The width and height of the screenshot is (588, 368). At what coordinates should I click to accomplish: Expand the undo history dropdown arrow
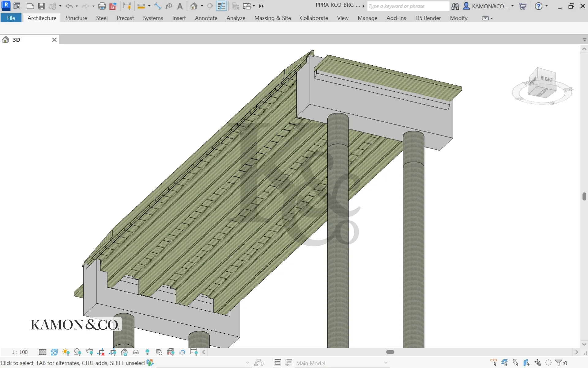pyautogui.click(x=77, y=6)
